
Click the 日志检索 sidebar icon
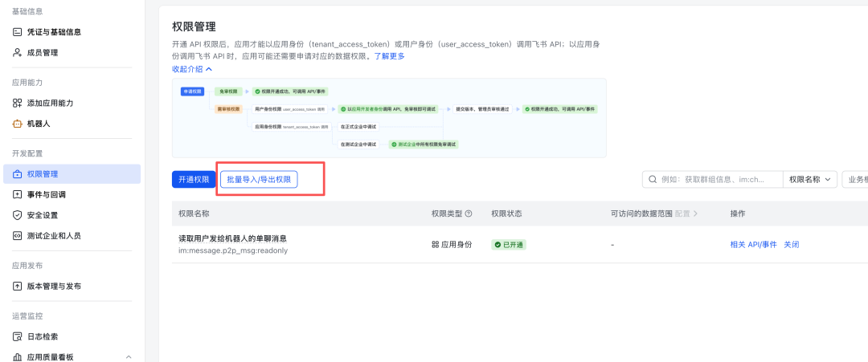[18, 337]
